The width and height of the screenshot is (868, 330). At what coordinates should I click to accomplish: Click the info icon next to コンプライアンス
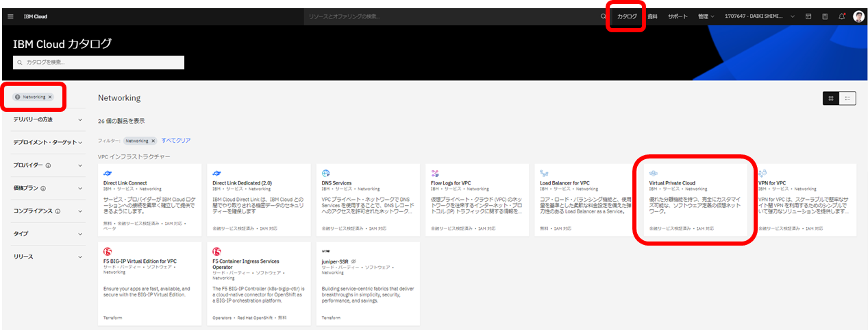(58, 211)
